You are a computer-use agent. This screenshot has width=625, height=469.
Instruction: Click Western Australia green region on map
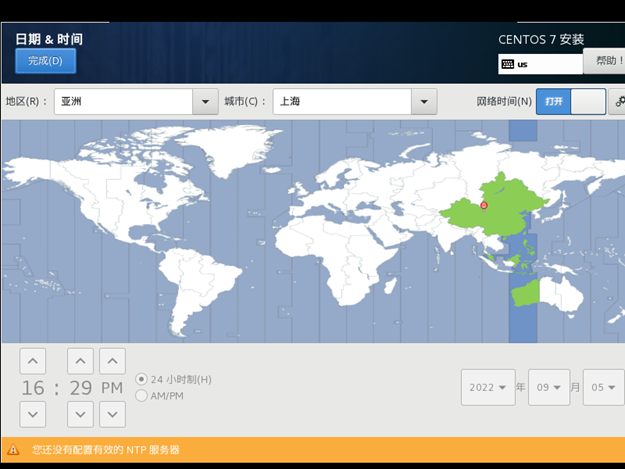(526, 294)
